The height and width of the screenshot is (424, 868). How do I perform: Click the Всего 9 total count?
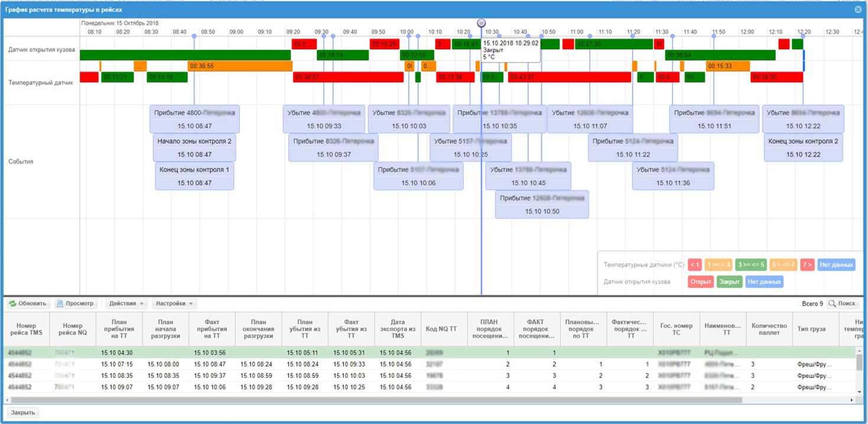(x=812, y=304)
